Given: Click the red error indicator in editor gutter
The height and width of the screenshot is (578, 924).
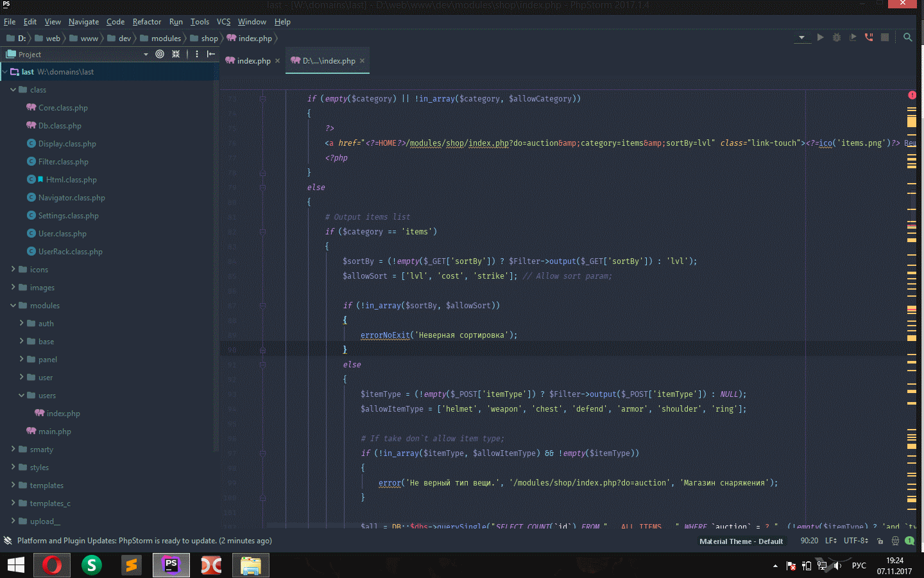Looking at the screenshot, I should click(912, 95).
